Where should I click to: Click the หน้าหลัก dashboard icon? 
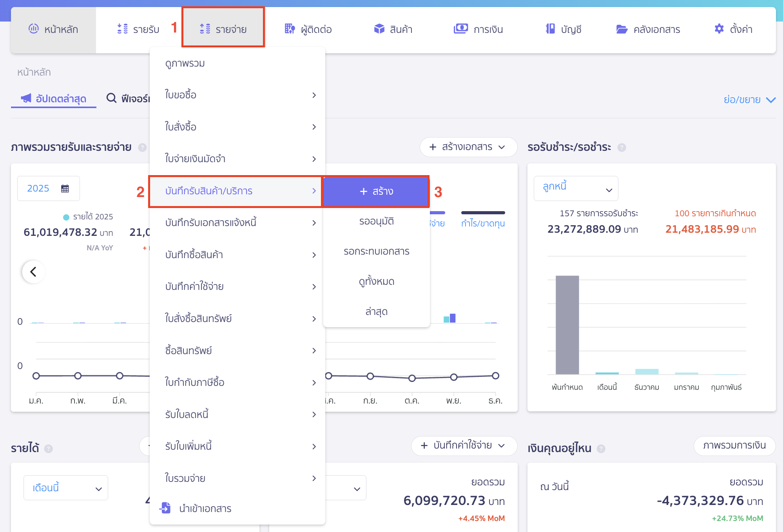(x=33, y=29)
